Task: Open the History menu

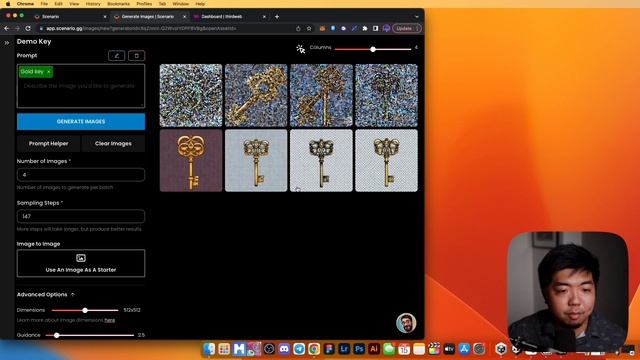Action: (x=93, y=4)
